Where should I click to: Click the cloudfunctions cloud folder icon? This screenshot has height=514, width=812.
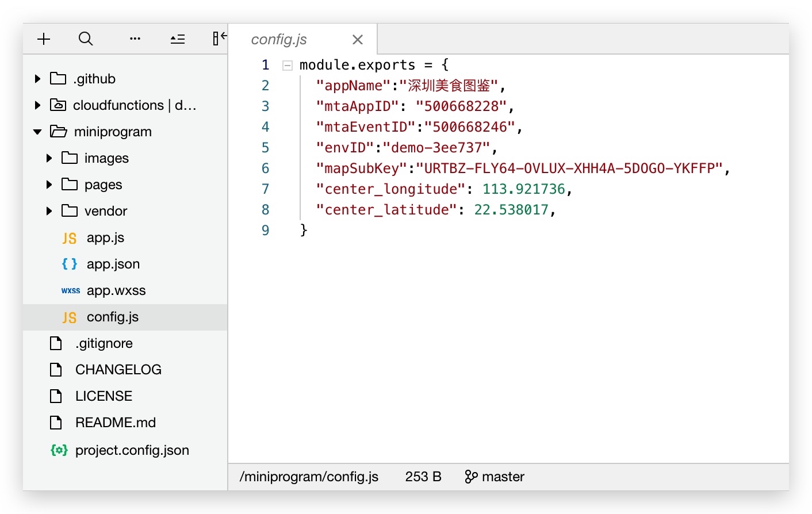pos(58,105)
